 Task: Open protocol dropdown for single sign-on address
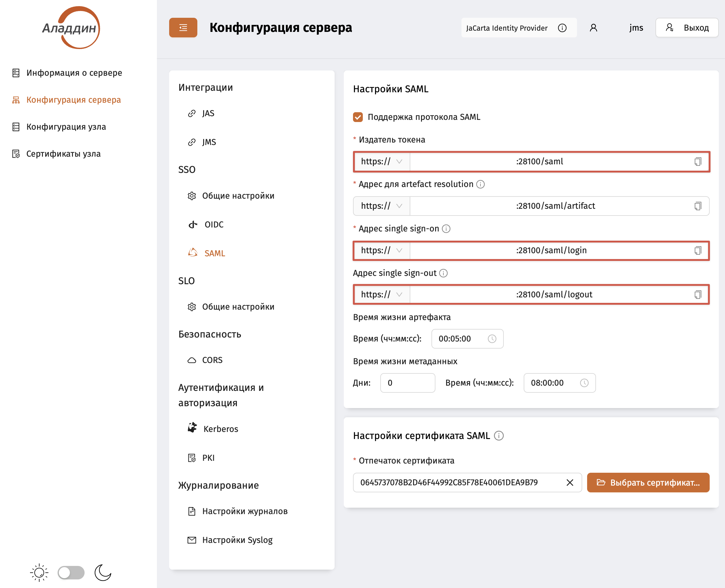pos(382,250)
